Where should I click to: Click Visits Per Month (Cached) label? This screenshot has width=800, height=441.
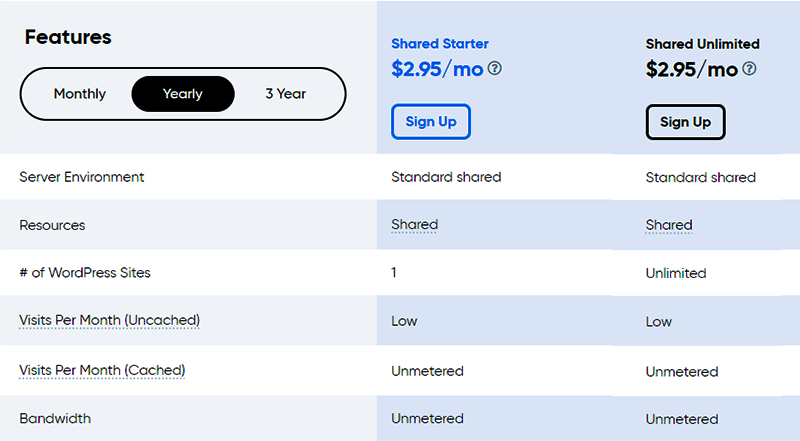102,370
